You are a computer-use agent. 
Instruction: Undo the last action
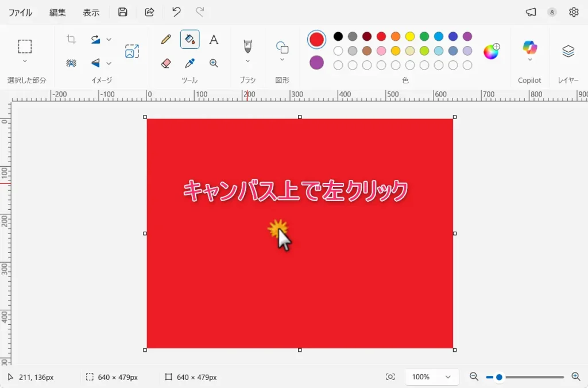pyautogui.click(x=176, y=12)
